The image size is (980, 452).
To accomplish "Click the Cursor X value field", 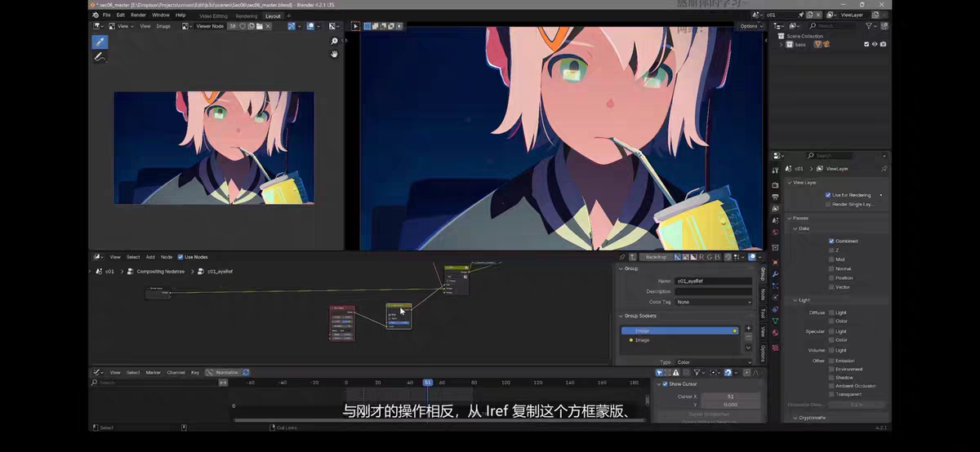I will pos(731,397).
